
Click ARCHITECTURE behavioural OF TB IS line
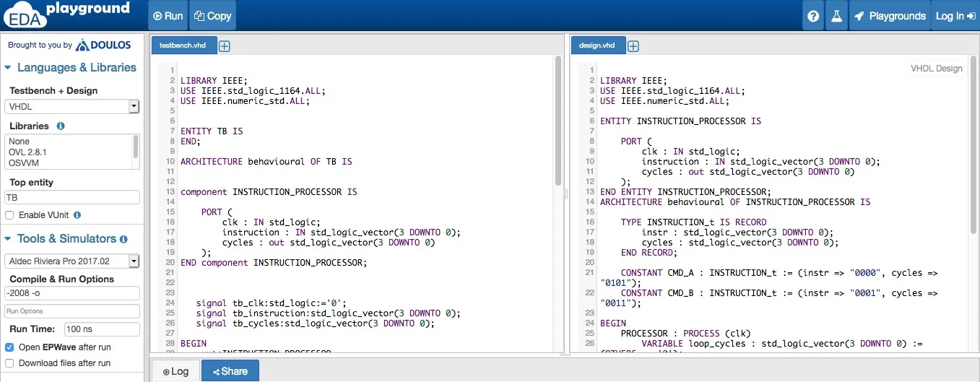pos(266,162)
